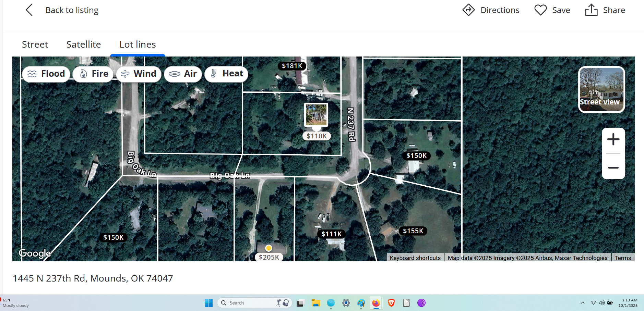The height and width of the screenshot is (311, 644).
Task: Select the $155K price marker
Action: click(413, 231)
